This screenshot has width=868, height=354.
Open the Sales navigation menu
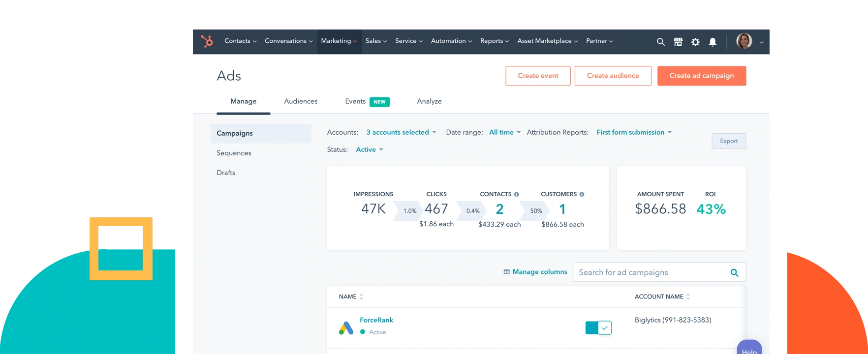pyautogui.click(x=376, y=41)
